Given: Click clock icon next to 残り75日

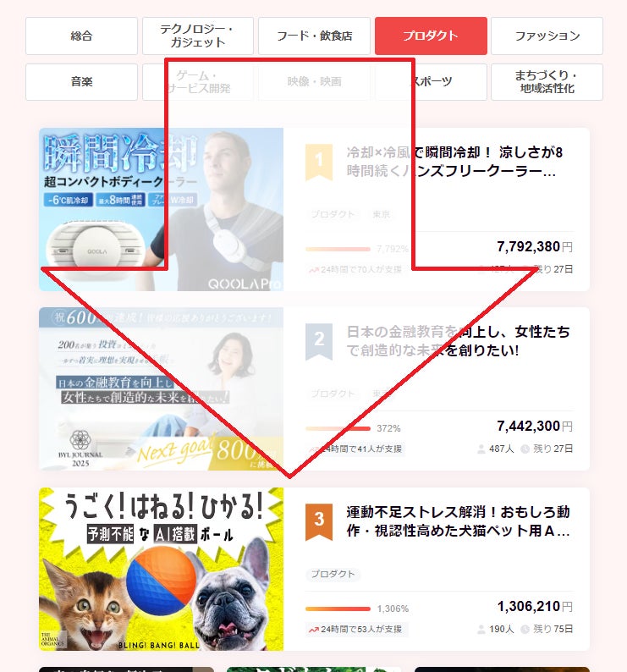Looking at the screenshot, I should [525, 629].
